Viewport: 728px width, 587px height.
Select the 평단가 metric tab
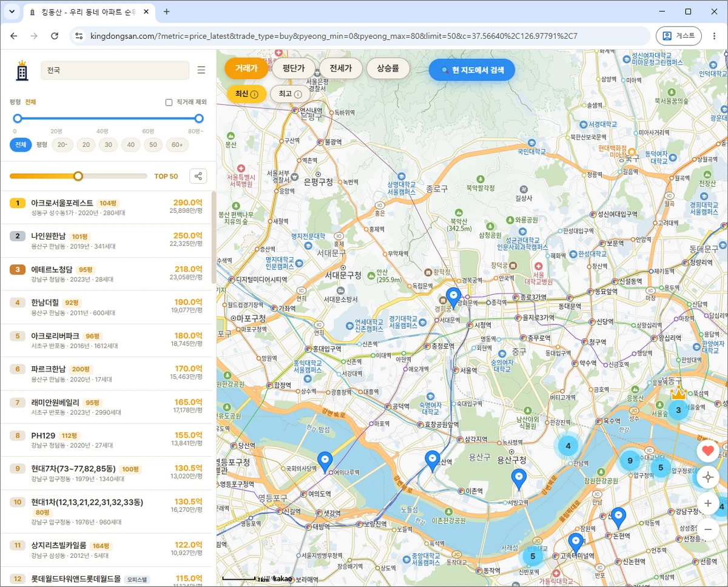[293, 69]
